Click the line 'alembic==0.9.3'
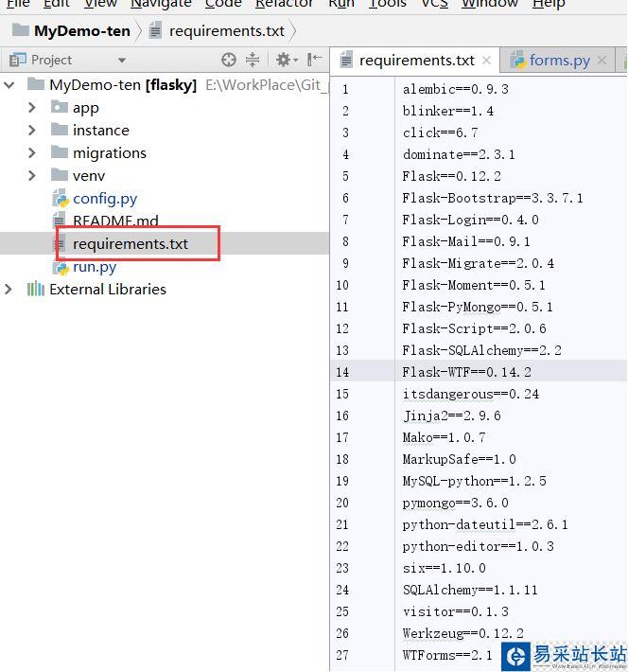The image size is (628, 672). tap(455, 89)
